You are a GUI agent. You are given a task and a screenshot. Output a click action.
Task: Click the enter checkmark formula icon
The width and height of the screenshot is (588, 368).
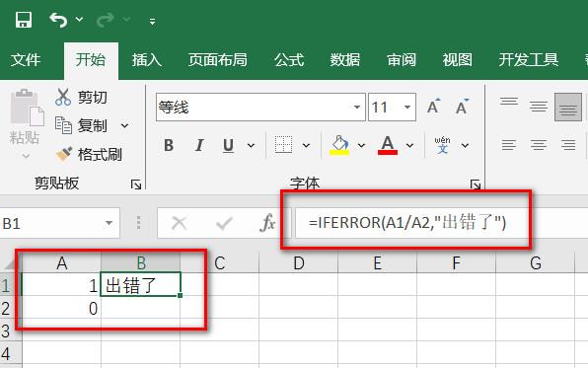tap(224, 223)
